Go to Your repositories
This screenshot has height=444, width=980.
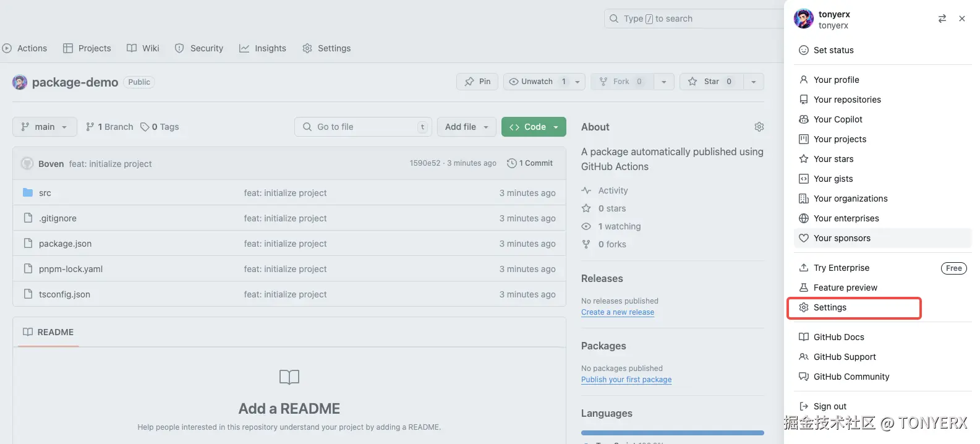click(882, 100)
